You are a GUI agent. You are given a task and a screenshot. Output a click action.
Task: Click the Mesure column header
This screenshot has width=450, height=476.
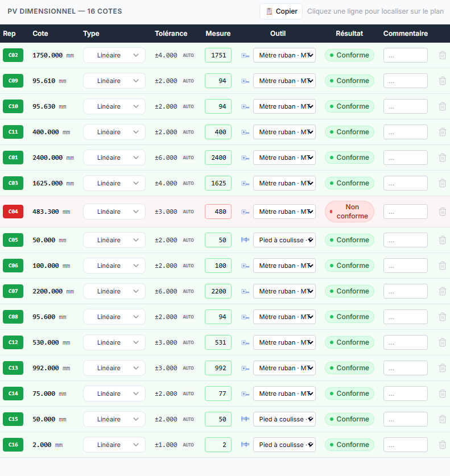coord(218,34)
